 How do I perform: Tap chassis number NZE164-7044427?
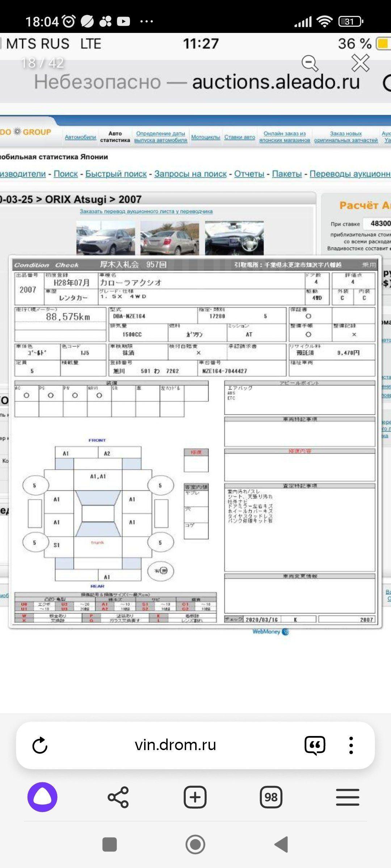pos(224,371)
